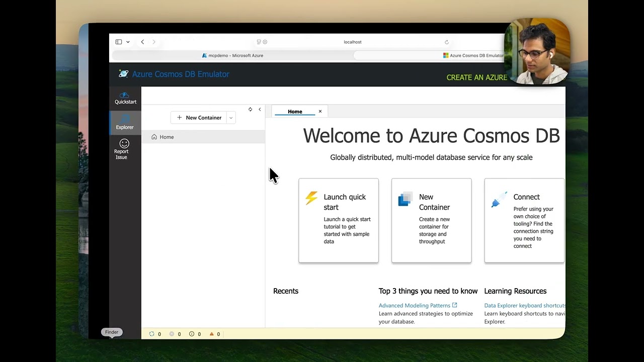Click in-progress notifications status icon
Screen dimensions: 644x362
pos(152,334)
